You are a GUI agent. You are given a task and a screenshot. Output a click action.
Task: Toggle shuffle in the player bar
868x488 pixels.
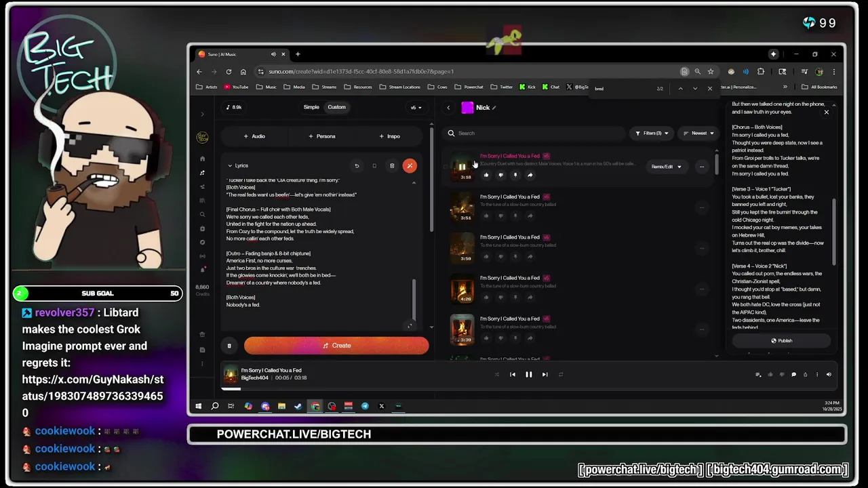pyautogui.click(x=496, y=374)
